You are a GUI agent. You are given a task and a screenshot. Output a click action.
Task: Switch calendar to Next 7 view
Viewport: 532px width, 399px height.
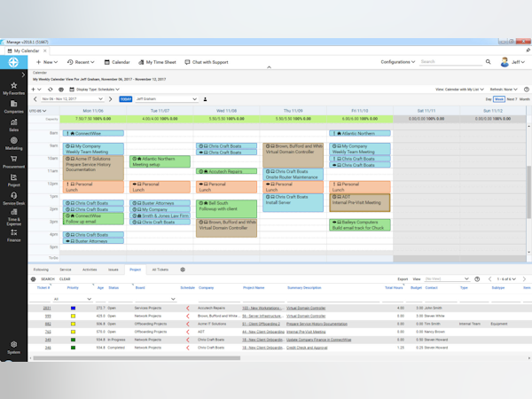pyautogui.click(x=512, y=99)
